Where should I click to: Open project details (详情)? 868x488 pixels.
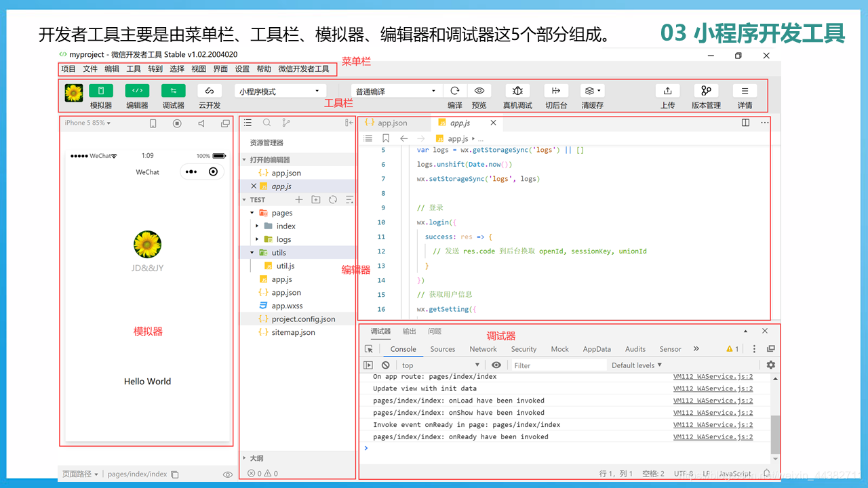click(745, 91)
